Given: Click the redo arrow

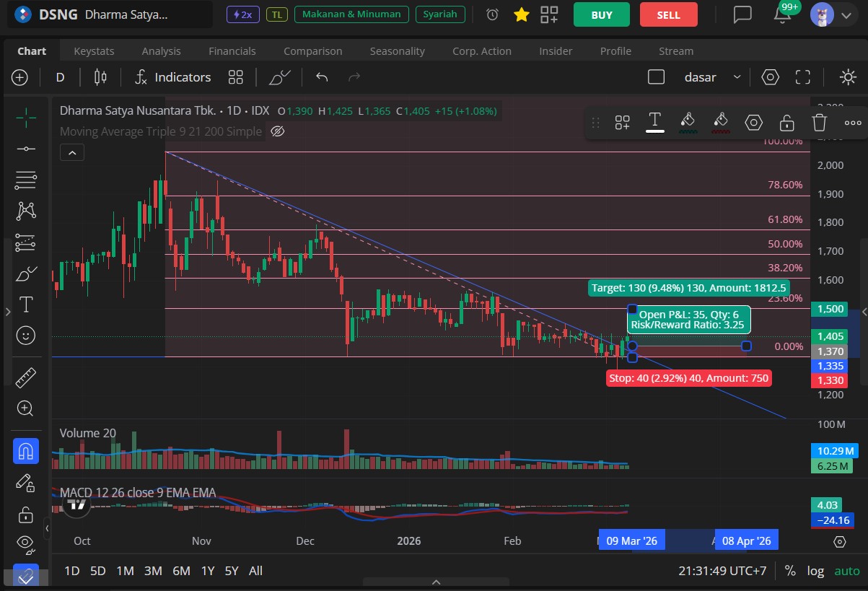Looking at the screenshot, I should pyautogui.click(x=354, y=77).
